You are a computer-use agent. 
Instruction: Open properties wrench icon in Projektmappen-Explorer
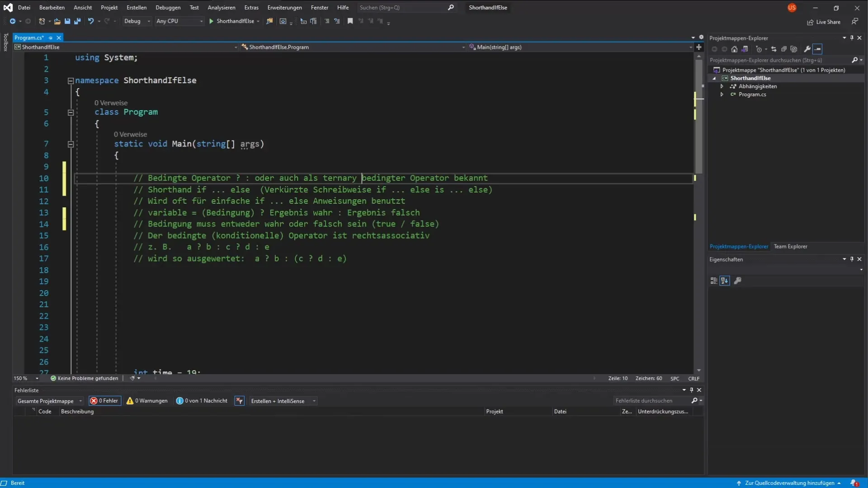tap(807, 49)
